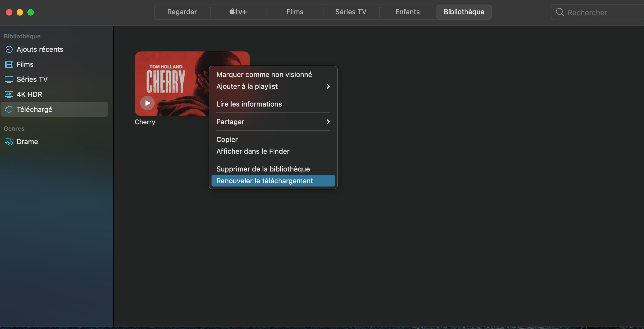
Task: Expand the Partager submenu chevron
Action: tap(328, 122)
